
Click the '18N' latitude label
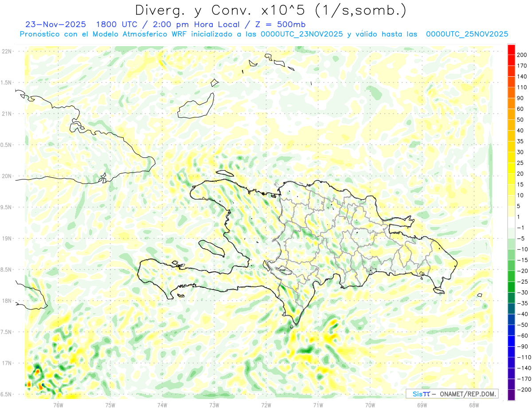7,301
